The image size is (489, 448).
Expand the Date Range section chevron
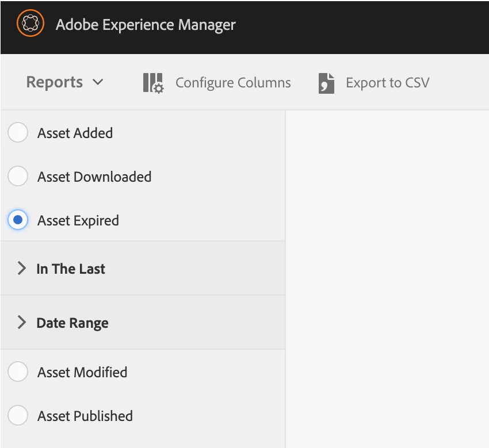[21, 322]
